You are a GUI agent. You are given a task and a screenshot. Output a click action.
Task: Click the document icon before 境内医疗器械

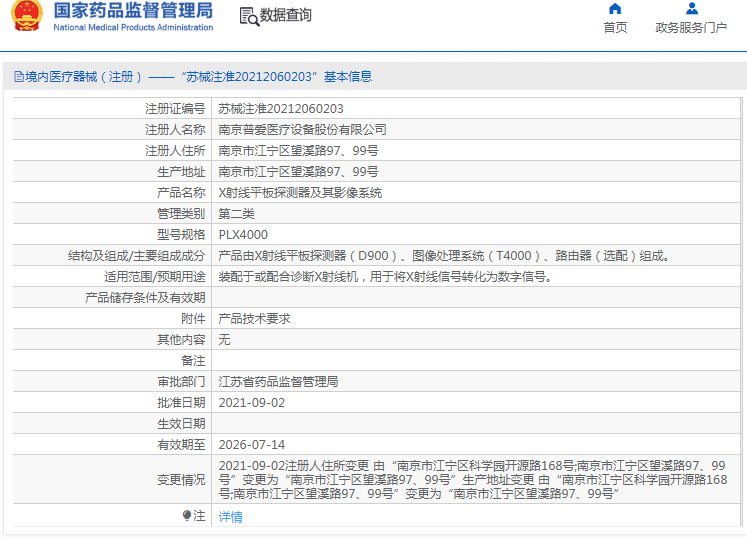point(19,77)
